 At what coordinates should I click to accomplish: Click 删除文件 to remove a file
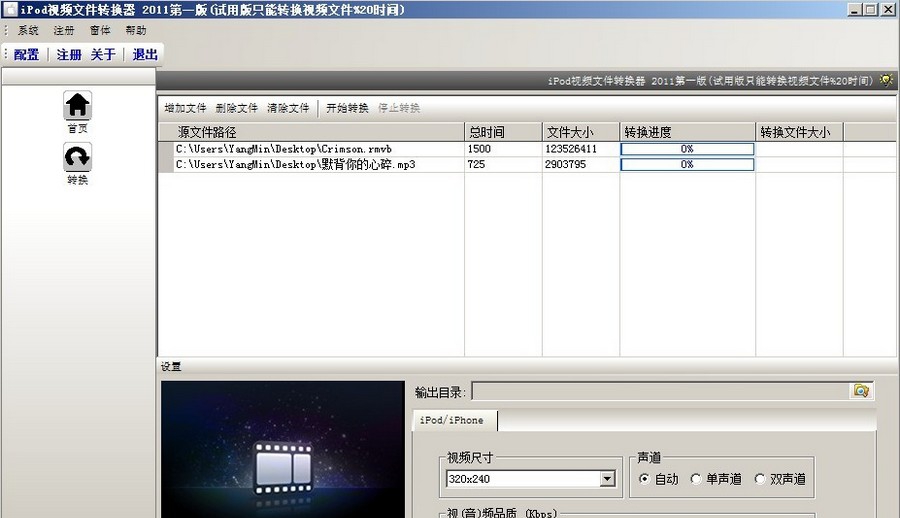point(236,108)
